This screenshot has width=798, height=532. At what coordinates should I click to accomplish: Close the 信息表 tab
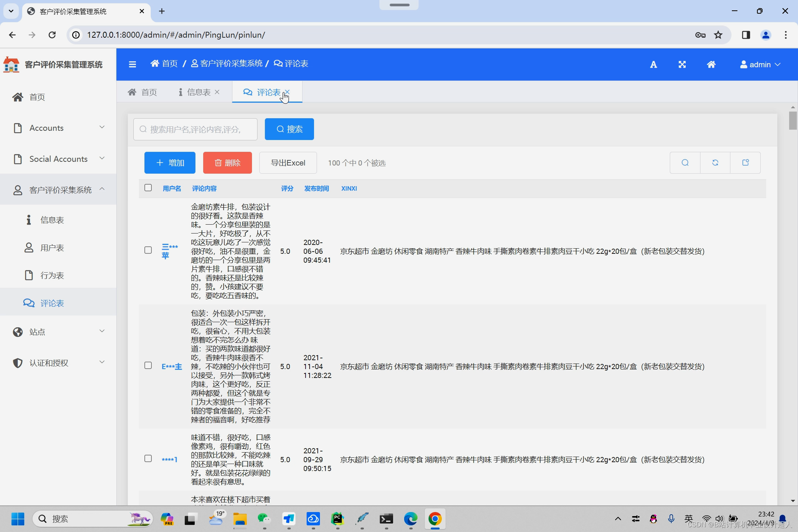[217, 92]
